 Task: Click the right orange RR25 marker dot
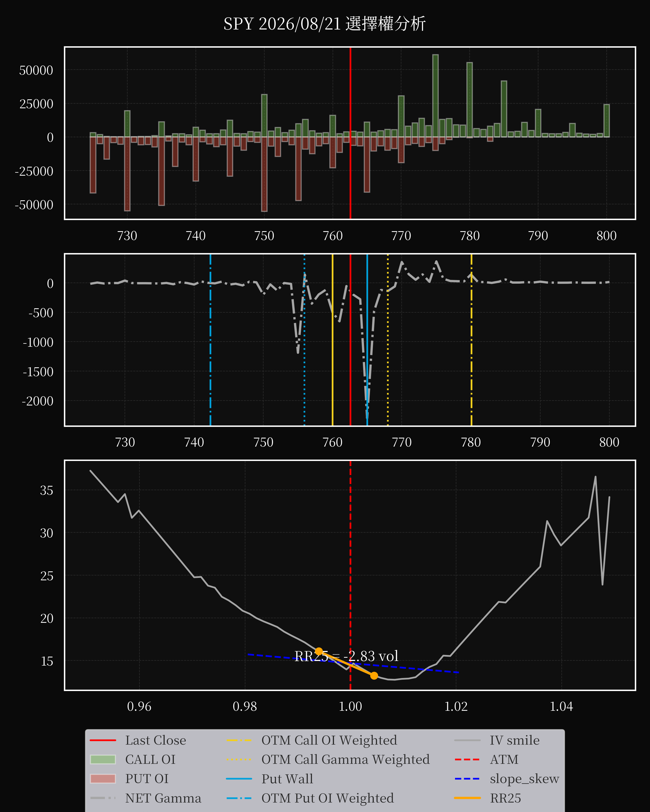click(374, 676)
